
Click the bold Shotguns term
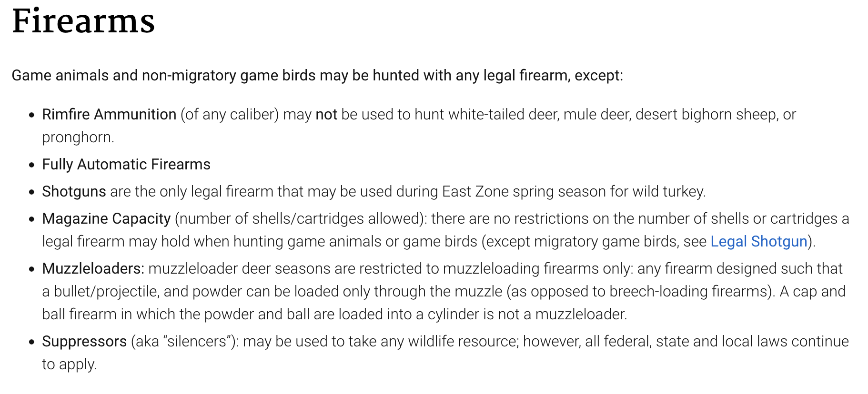coord(74,191)
